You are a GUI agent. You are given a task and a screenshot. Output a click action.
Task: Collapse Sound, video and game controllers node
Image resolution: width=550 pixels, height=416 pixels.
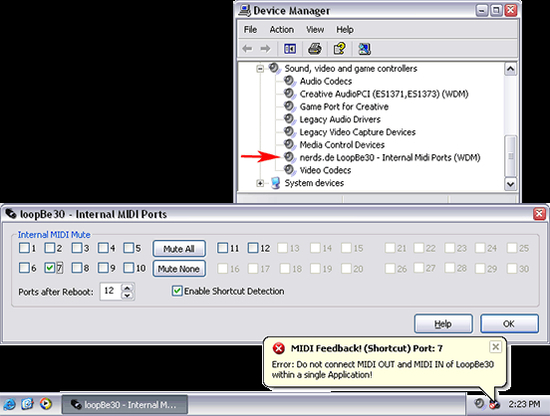pos(260,68)
